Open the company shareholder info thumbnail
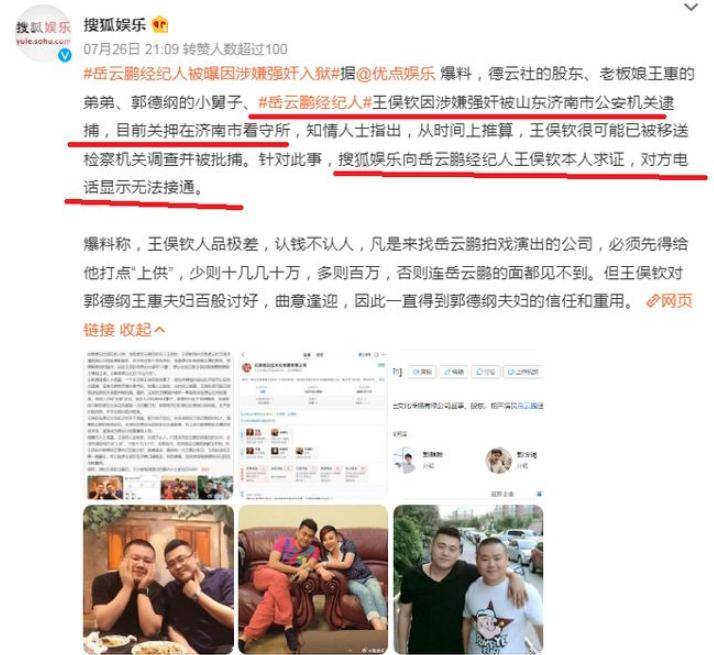 313,425
